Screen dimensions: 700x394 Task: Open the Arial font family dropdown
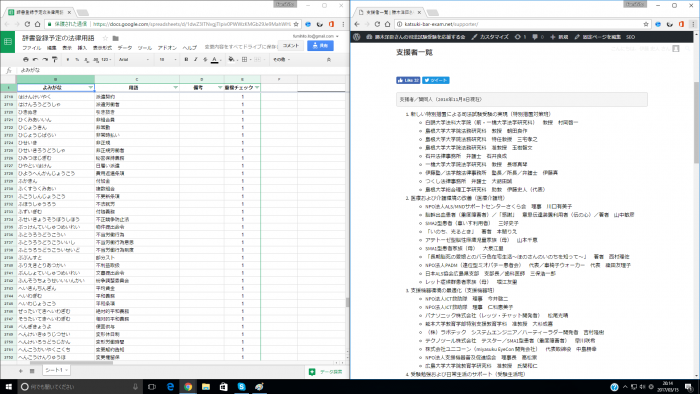(x=134, y=59)
